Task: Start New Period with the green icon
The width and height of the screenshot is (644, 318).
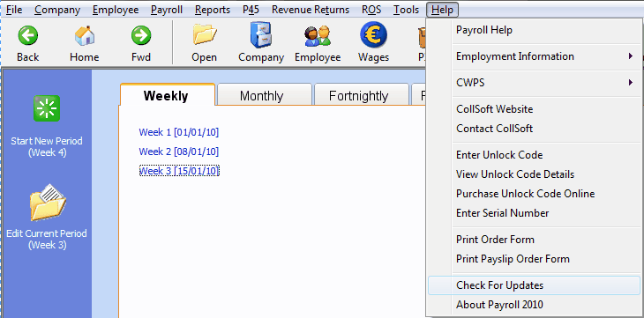Action: [x=47, y=108]
